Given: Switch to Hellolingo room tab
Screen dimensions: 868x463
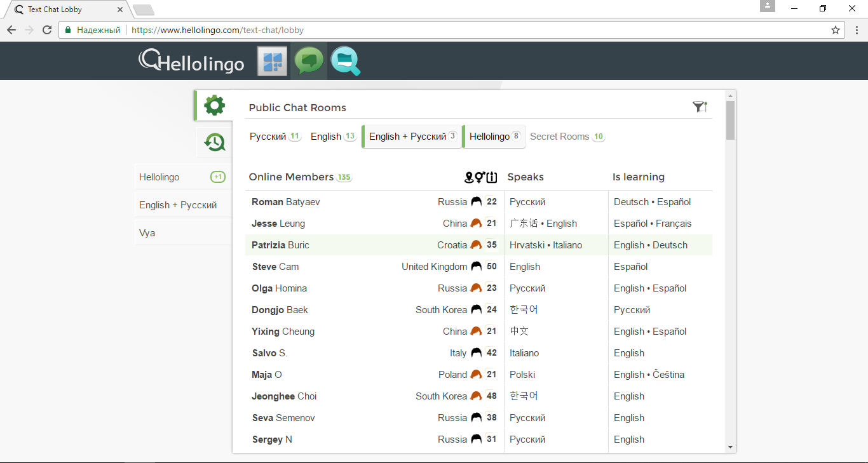Looking at the screenshot, I should coord(494,137).
